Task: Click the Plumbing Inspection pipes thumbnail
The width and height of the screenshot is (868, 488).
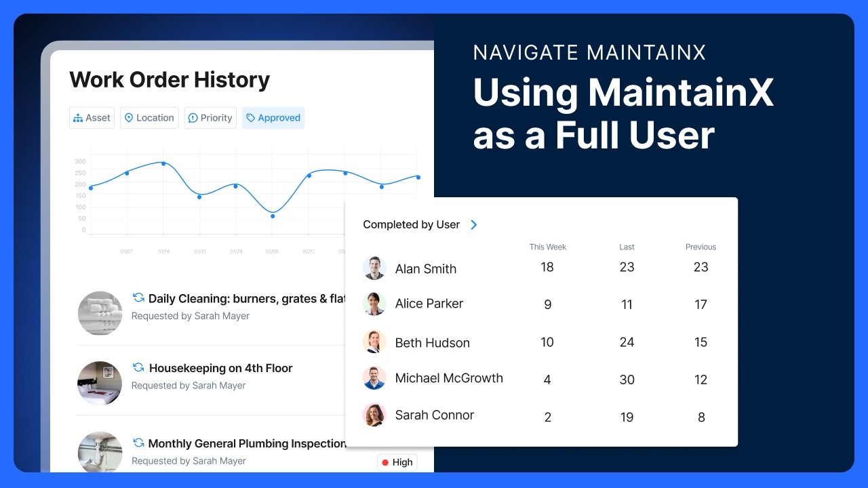Action: [100, 453]
